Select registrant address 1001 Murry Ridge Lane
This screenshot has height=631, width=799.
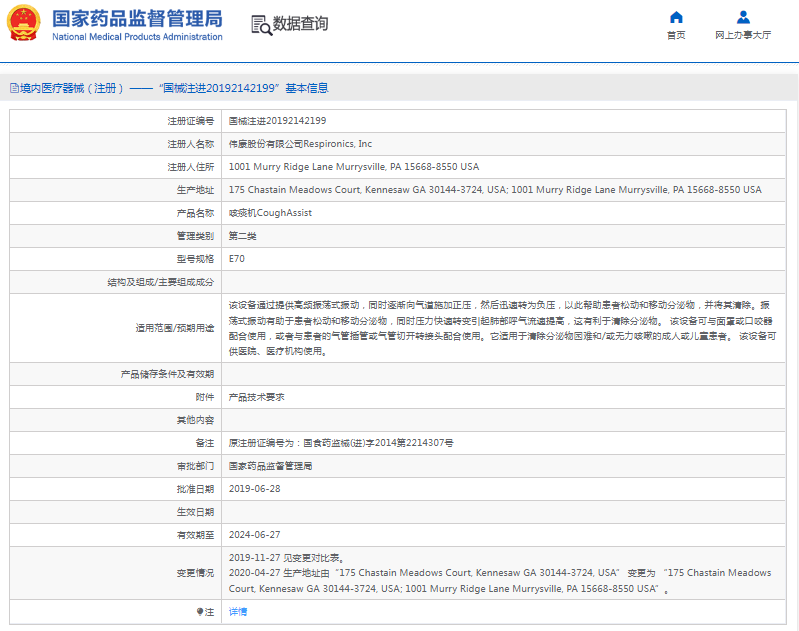coord(354,167)
